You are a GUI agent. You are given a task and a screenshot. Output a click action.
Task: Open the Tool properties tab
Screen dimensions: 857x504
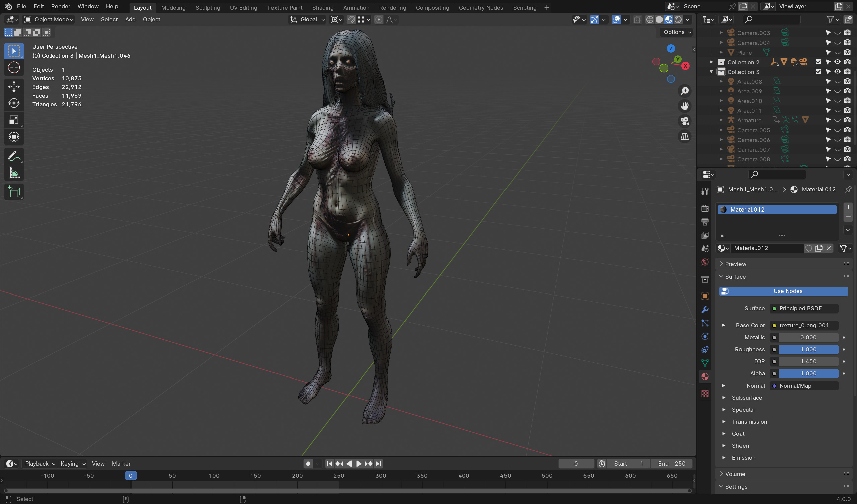(x=705, y=191)
